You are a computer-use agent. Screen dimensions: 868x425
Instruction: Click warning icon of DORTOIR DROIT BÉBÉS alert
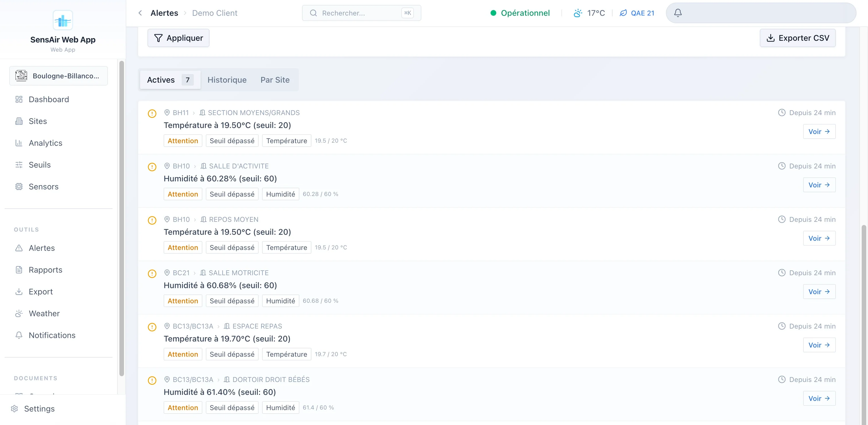[152, 380]
